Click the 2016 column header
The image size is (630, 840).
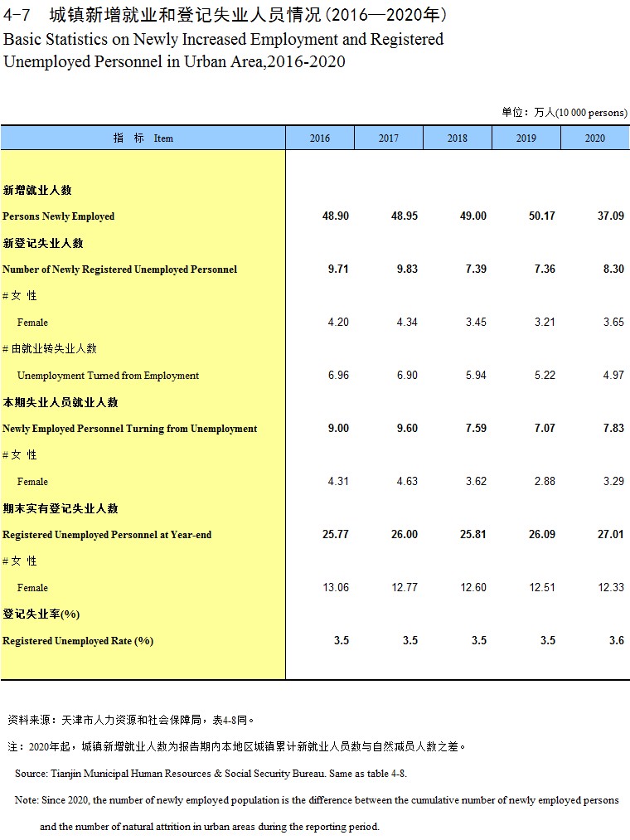click(x=320, y=138)
